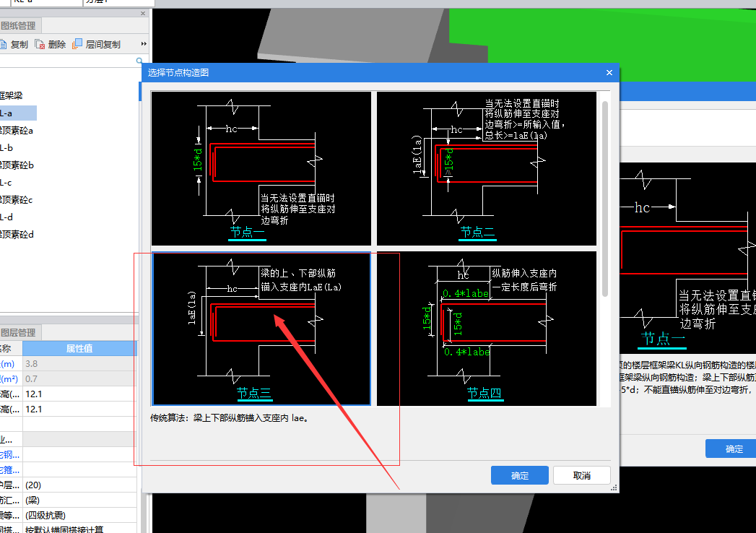Click the property value 0.7

pos(79,379)
